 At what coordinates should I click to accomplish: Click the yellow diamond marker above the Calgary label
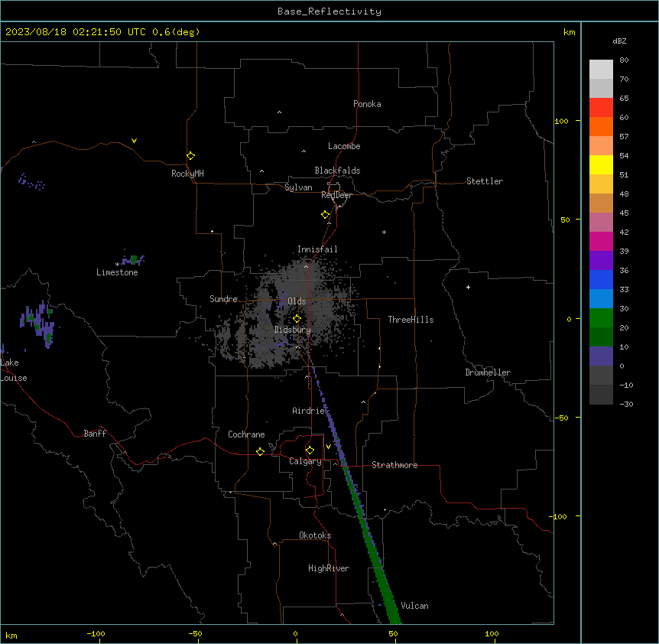(310, 450)
